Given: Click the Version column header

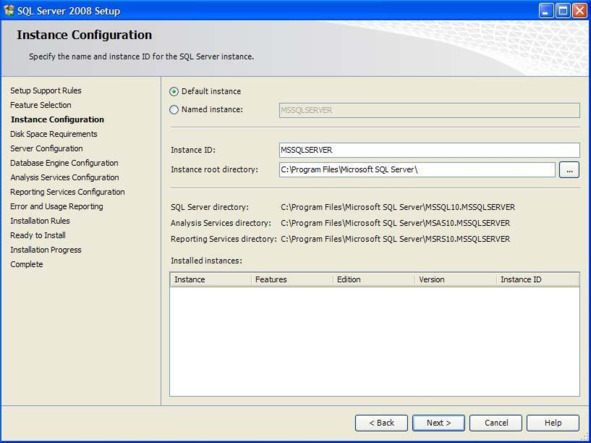Looking at the screenshot, I should click(x=456, y=280).
